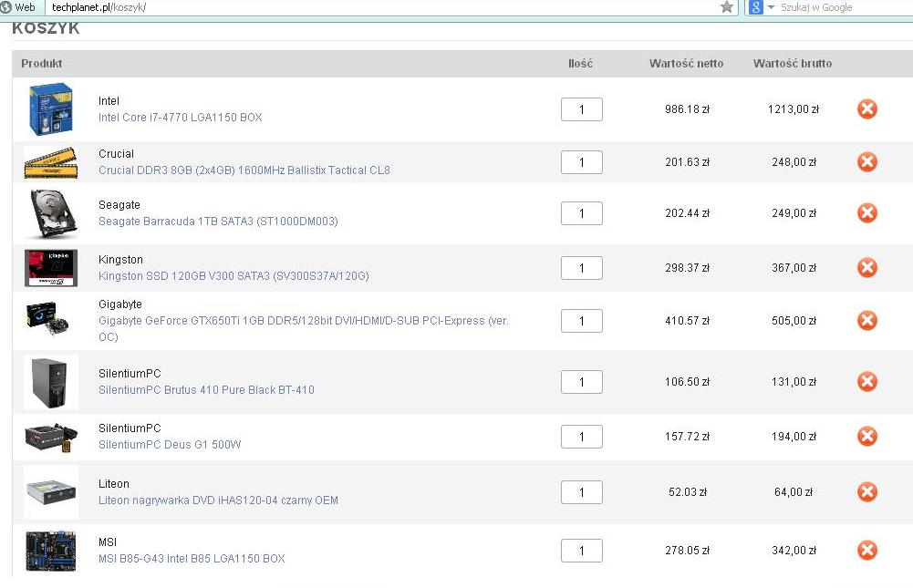Edit quantity field for Crucial RAM
913x588 pixels.
[582, 162]
